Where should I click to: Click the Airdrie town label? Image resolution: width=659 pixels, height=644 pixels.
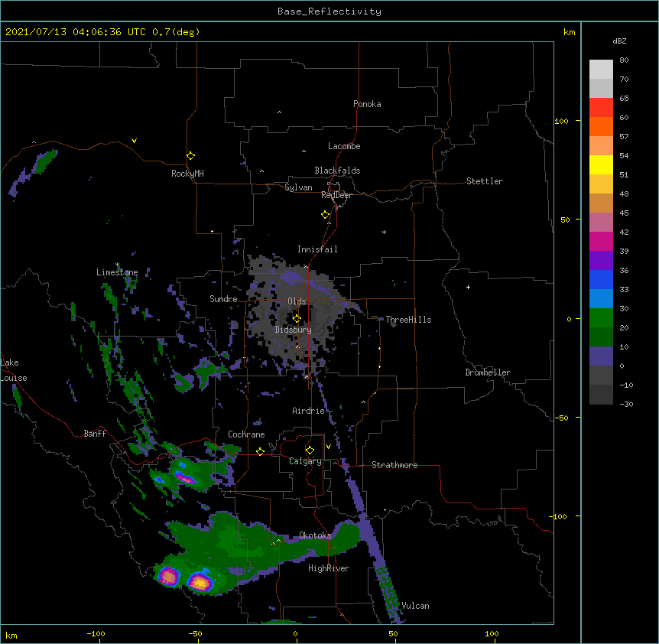pos(308,411)
